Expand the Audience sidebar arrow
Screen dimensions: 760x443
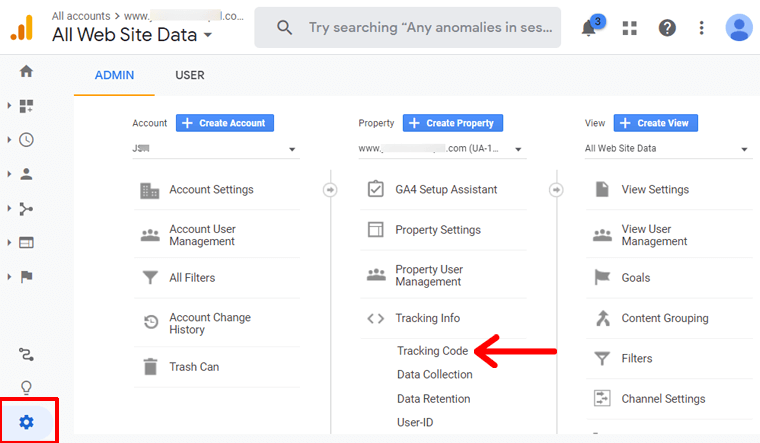[9, 174]
